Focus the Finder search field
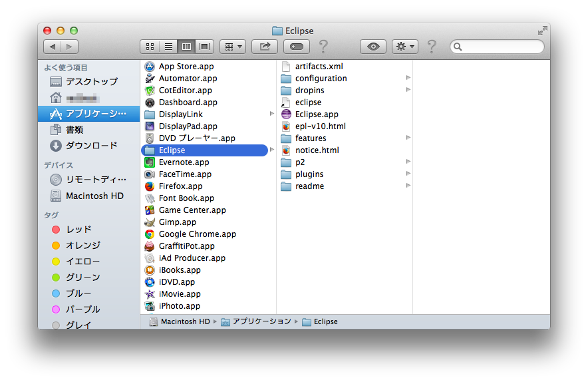Viewport: 588px width, 382px height. pyautogui.click(x=498, y=47)
